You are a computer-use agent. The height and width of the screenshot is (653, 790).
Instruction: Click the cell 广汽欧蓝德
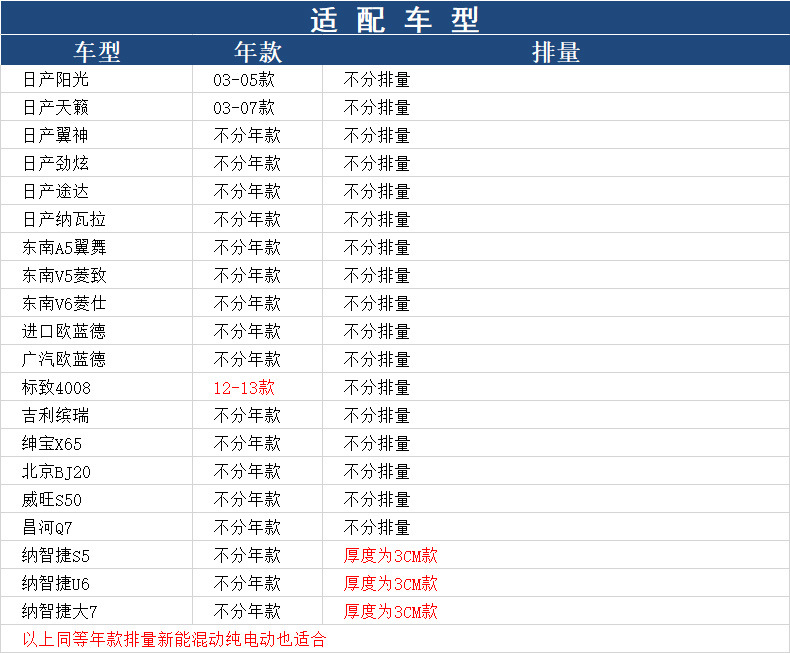pos(64,359)
